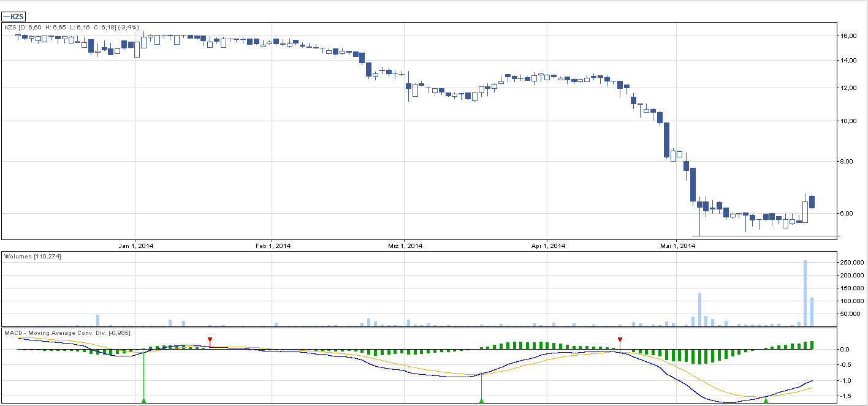Click the Mai 1, 2014 date label
Viewport: 868px width, 406px height.
(677, 246)
